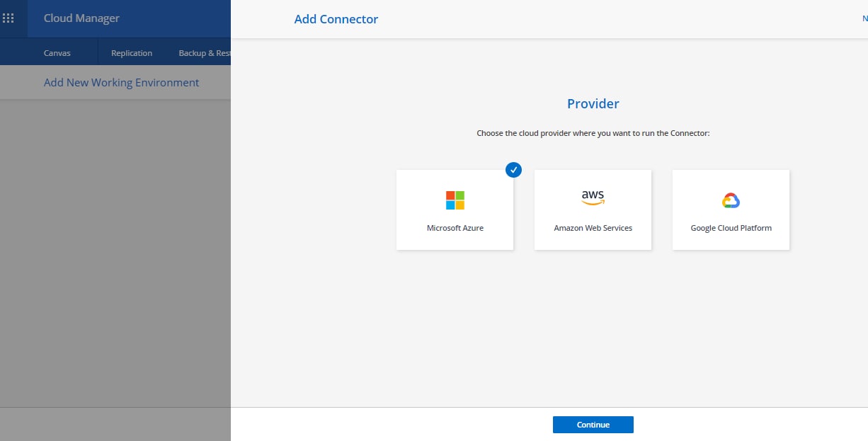868x441 pixels.
Task: Click the Continue button
Action: point(593,425)
